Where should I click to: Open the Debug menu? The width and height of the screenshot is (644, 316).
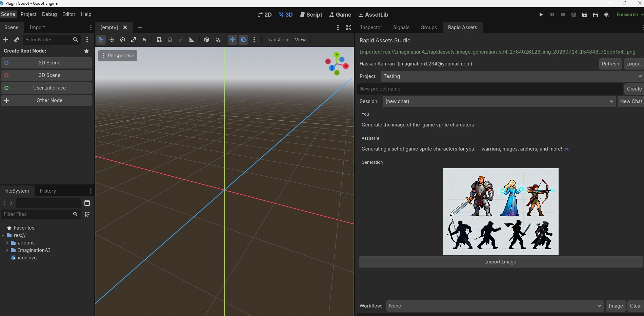point(49,14)
